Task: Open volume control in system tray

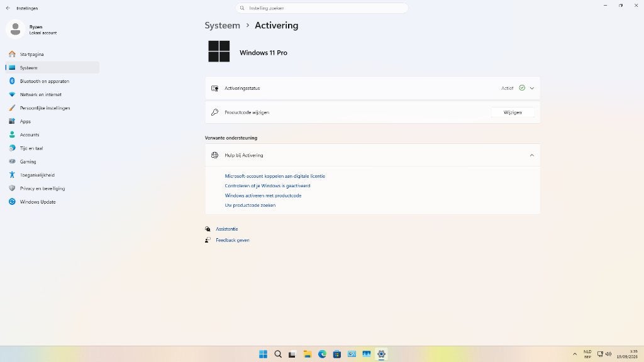Action: pos(608,354)
